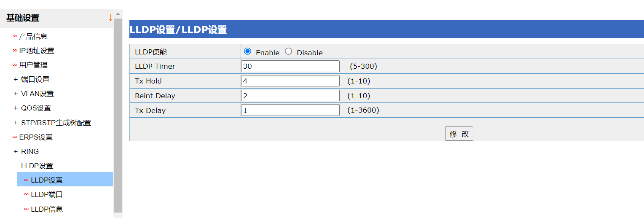Collapse the LLDP设置 parent node

point(37,166)
